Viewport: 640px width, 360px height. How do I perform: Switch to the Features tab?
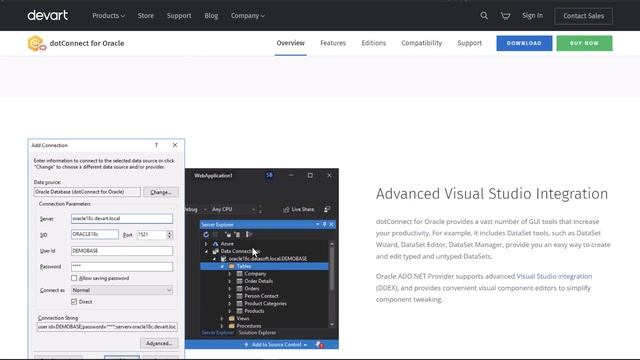point(333,43)
